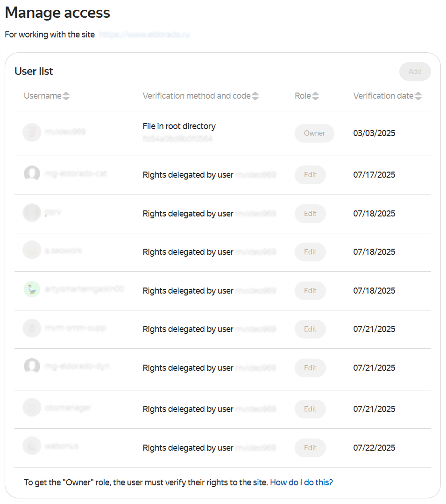Open the Edit role for the 07/22/2025 row

coord(310,448)
